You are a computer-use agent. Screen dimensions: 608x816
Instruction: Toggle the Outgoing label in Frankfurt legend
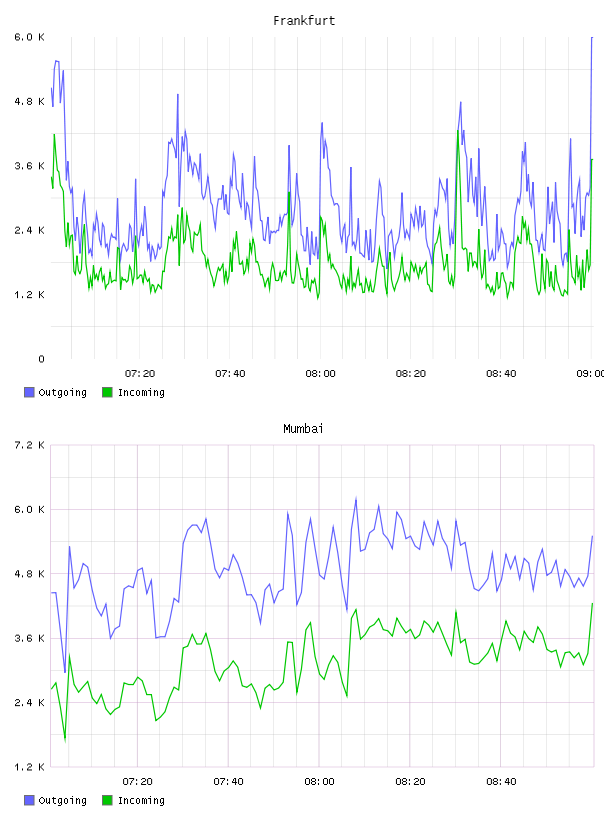coord(62,392)
